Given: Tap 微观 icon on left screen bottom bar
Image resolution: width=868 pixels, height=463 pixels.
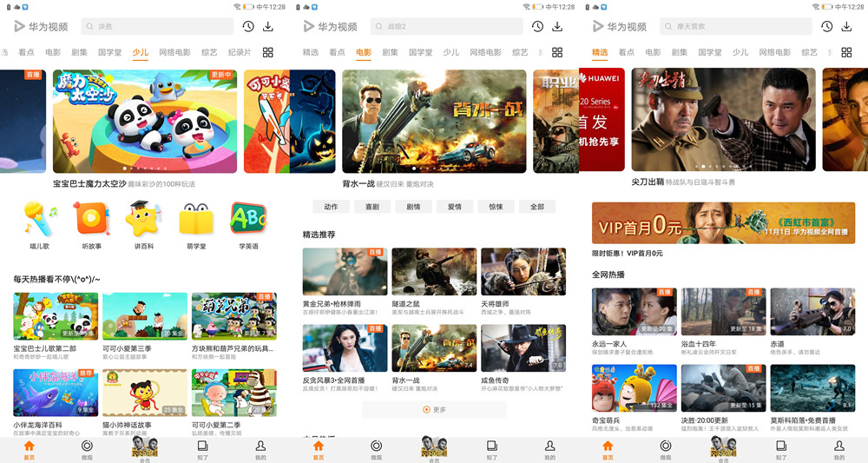Looking at the screenshot, I should (x=87, y=446).
